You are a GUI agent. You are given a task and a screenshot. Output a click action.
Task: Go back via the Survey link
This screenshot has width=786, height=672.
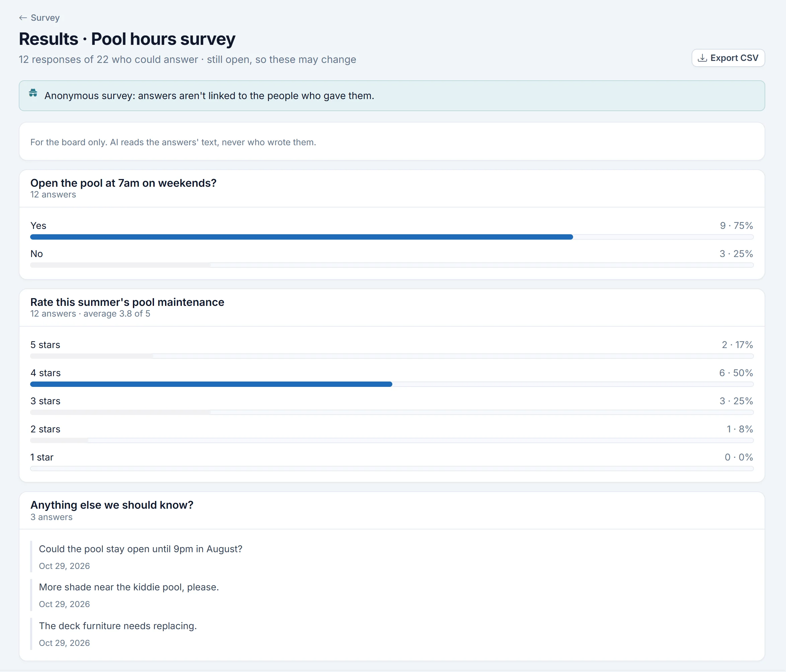coord(39,18)
